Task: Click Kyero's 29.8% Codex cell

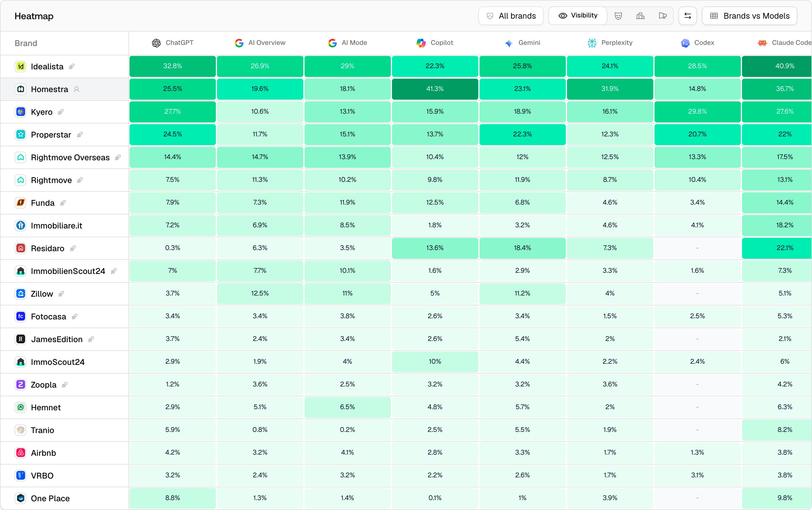Action: (x=697, y=112)
